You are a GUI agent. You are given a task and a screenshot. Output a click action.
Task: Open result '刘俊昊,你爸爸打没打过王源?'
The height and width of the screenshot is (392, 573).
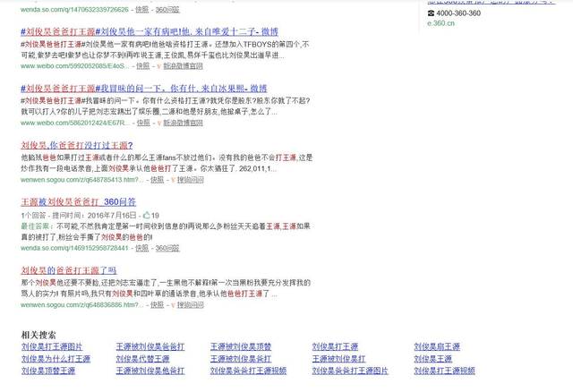point(77,145)
